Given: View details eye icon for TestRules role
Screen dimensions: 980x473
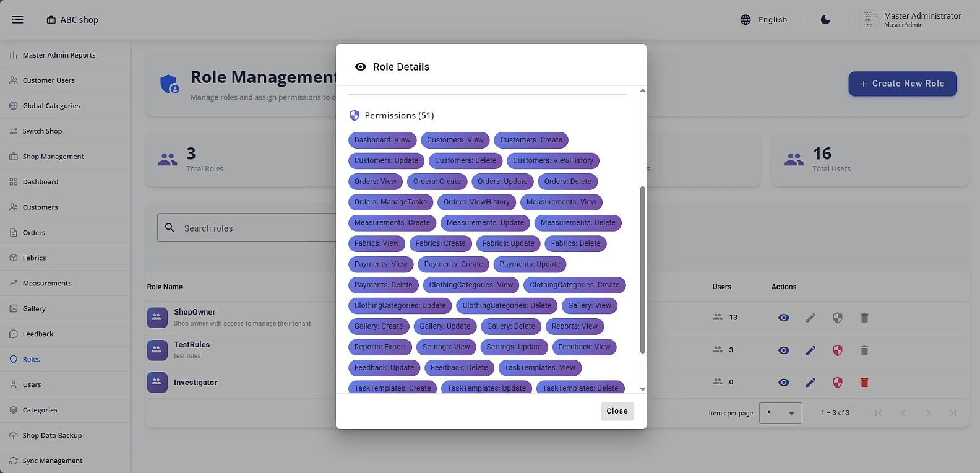Looking at the screenshot, I should pos(784,350).
